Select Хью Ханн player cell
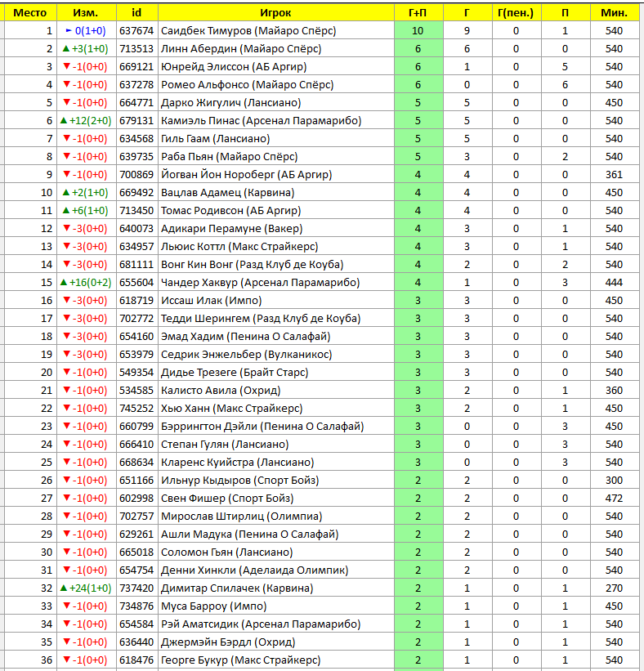 pos(276,409)
